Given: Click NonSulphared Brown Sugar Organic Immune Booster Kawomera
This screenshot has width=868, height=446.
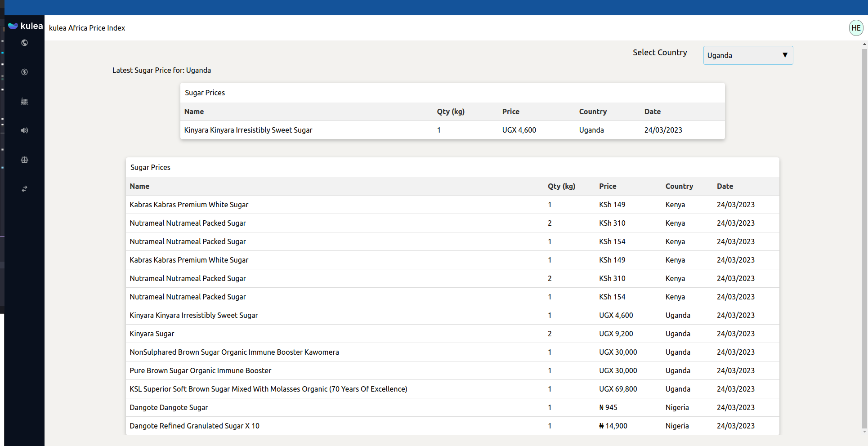Looking at the screenshot, I should pos(234,352).
